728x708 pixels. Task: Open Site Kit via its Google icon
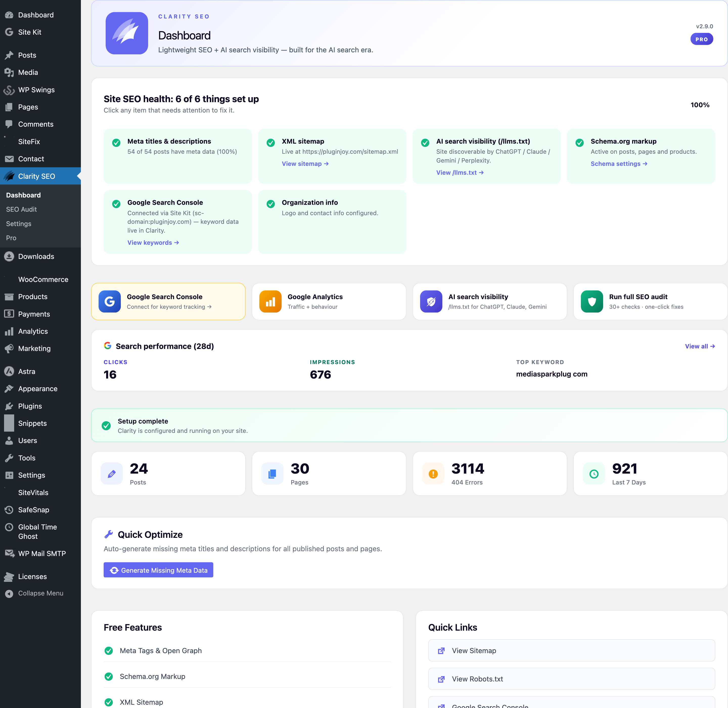9,32
